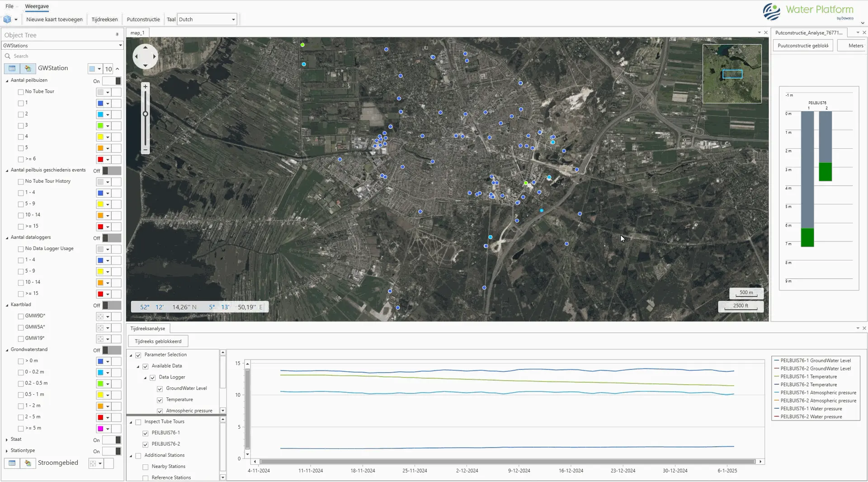Pin the Object Tree panel
The width and height of the screenshot is (868, 482).
117,35
